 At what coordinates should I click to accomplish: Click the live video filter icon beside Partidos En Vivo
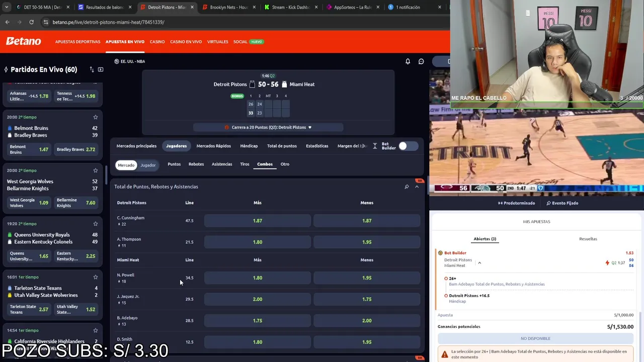click(101, 69)
